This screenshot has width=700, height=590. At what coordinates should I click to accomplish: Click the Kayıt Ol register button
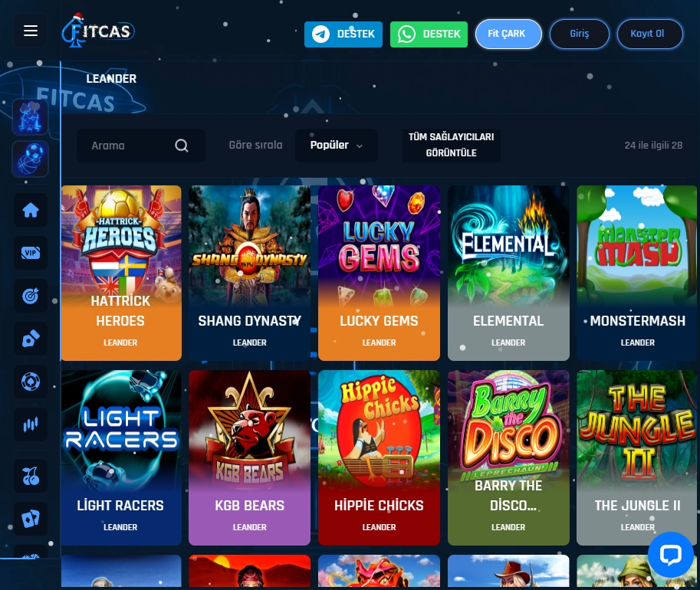click(x=649, y=34)
